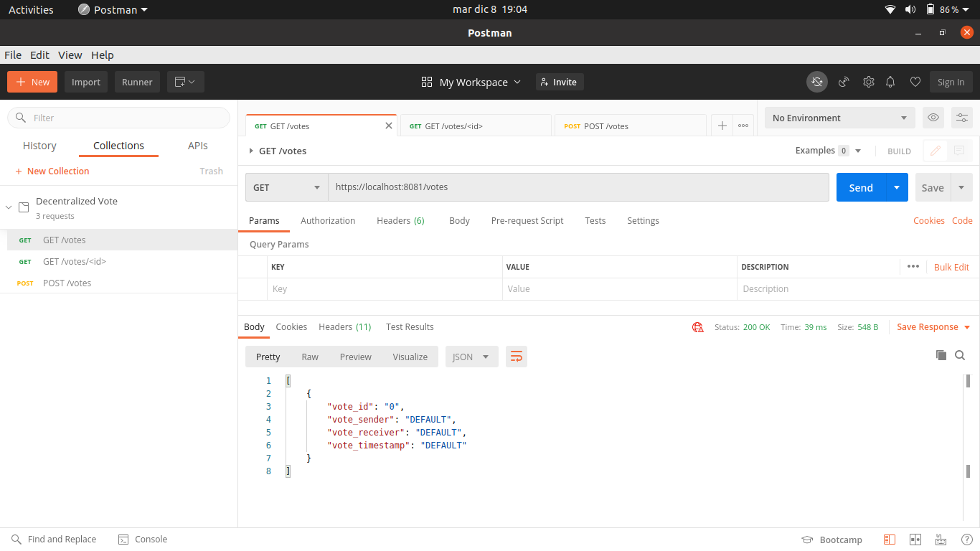Open the Code snippet link

coord(962,220)
